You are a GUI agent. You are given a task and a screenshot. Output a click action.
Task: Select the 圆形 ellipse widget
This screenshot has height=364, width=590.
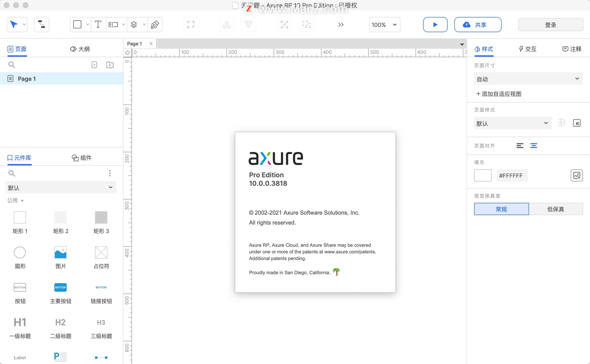(20, 257)
